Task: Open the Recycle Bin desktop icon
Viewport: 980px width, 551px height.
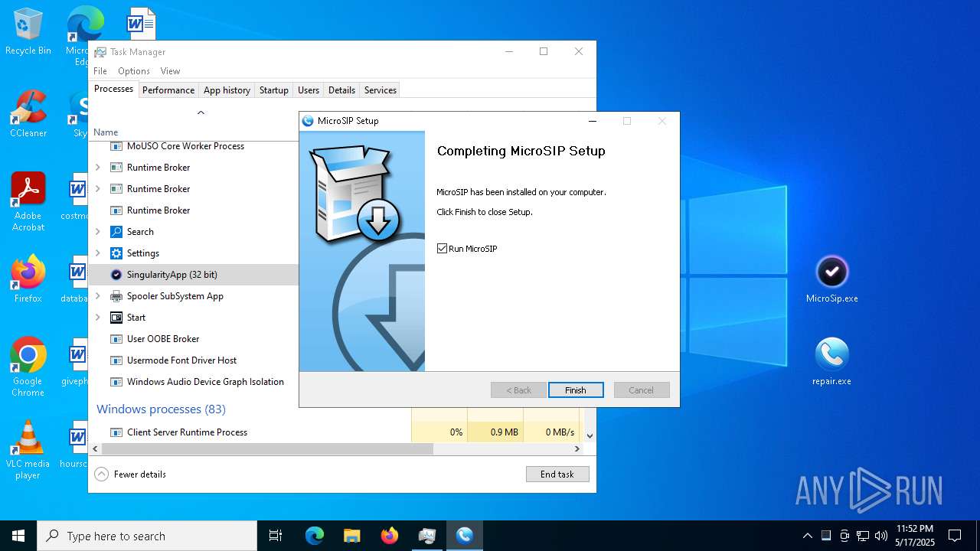Action: (28, 31)
